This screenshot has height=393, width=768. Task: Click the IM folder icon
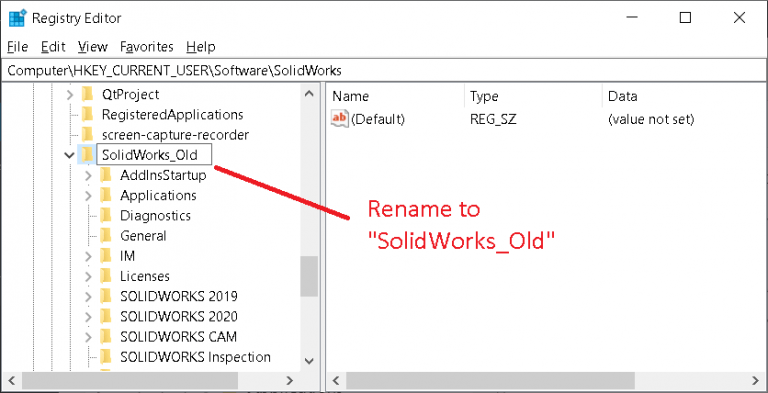pos(106,256)
